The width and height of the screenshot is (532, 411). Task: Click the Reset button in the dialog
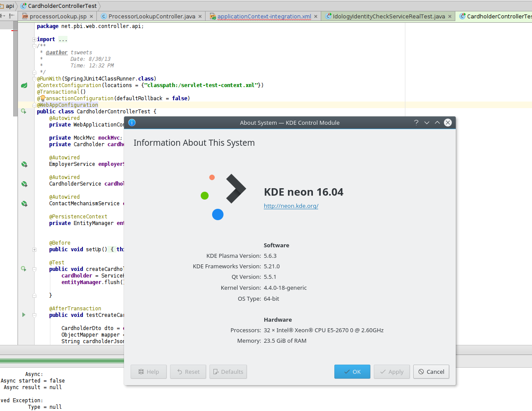(x=188, y=372)
